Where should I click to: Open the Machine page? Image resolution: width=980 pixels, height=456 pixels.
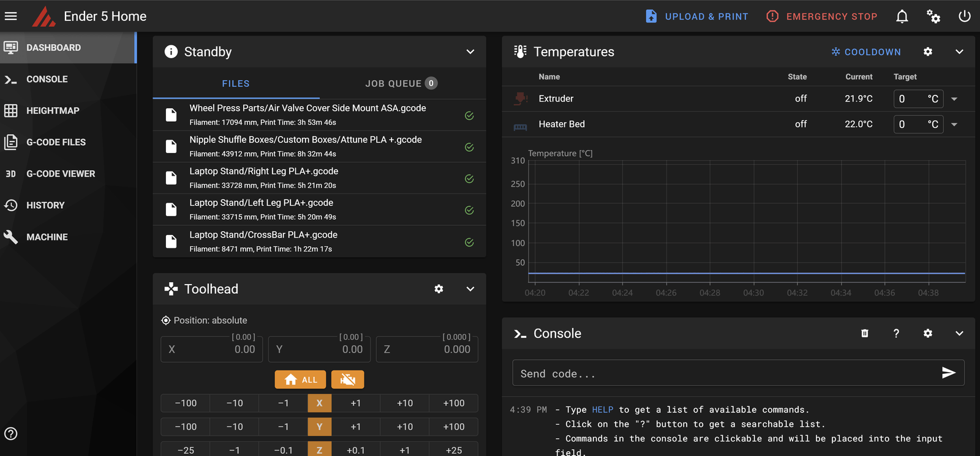68,237
